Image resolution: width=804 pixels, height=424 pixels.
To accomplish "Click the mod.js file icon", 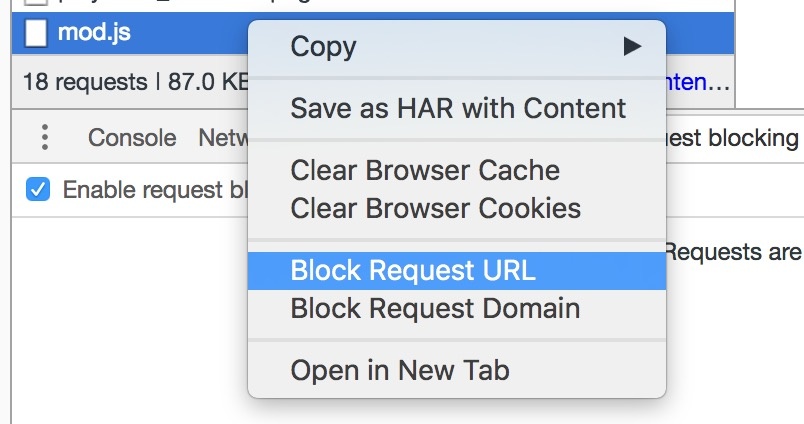I will point(36,33).
